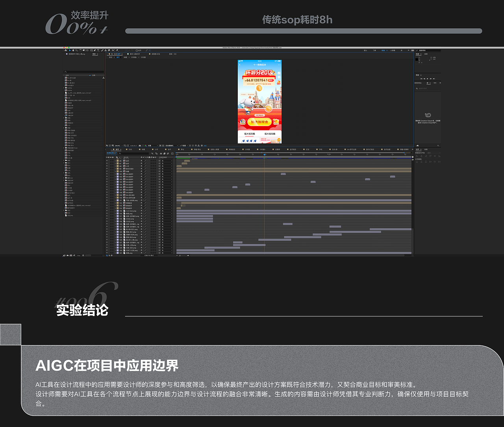Select the Hand tool
Image resolution: width=504 pixels, height=427 pixels.
73,50
